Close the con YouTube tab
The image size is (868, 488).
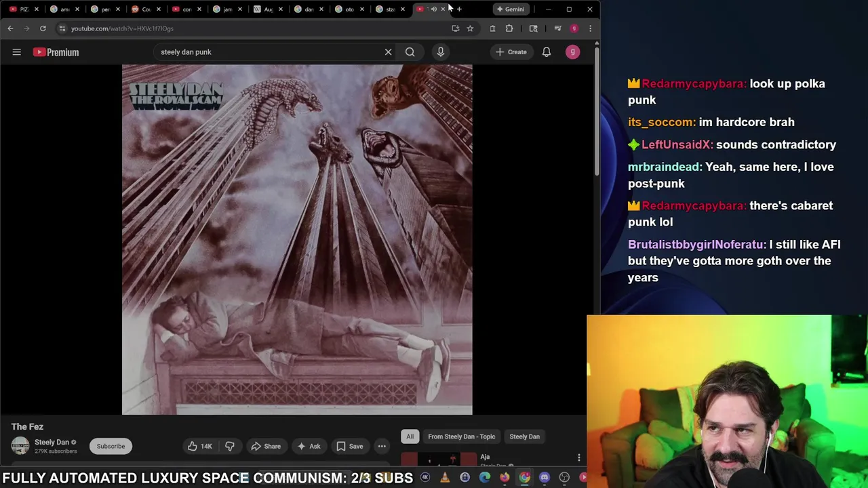(199, 9)
